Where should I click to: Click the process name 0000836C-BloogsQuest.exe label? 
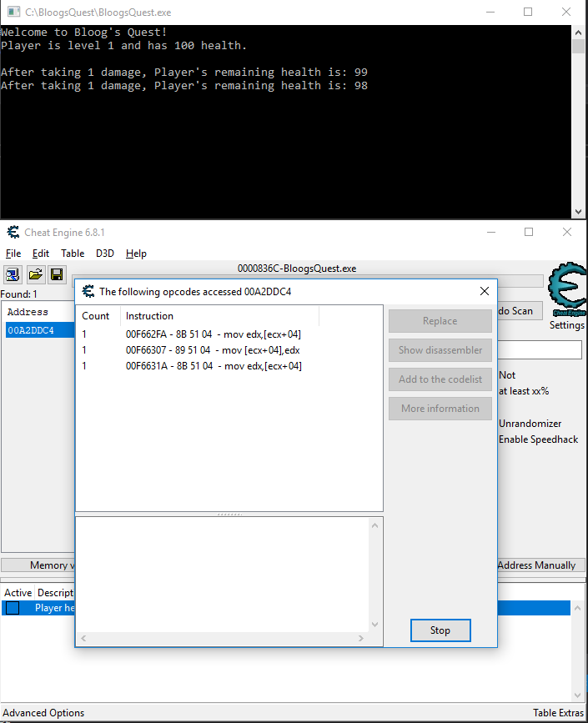(x=297, y=269)
